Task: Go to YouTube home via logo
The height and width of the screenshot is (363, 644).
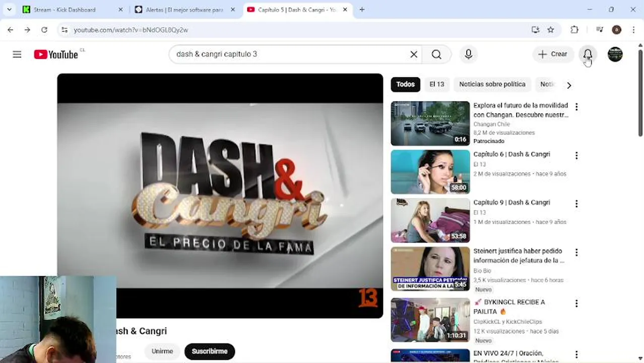Action: click(x=56, y=54)
